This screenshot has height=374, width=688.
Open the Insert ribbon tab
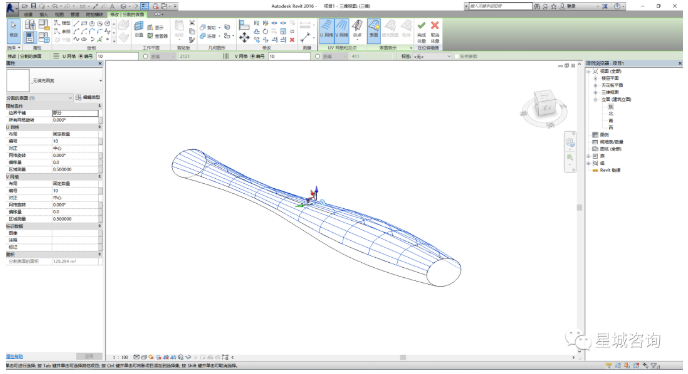(44, 14)
